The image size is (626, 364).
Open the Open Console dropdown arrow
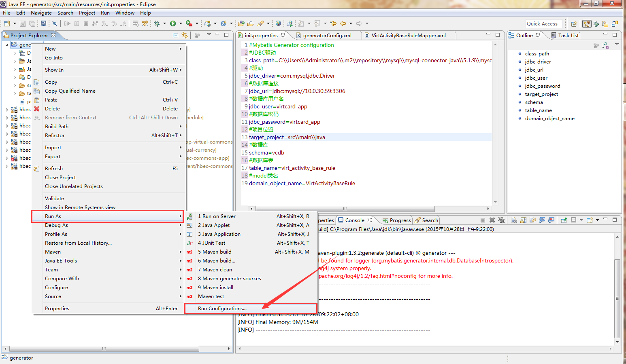(x=597, y=220)
